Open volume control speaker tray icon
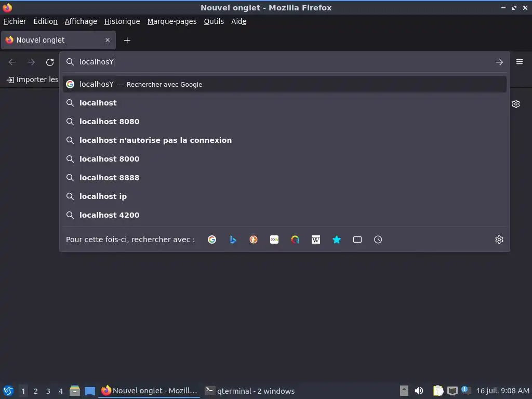The width and height of the screenshot is (532, 399). pyautogui.click(x=419, y=391)
